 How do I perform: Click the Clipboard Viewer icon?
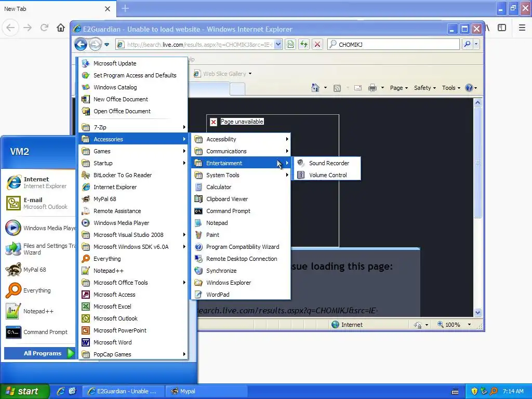tap(198, 199)
